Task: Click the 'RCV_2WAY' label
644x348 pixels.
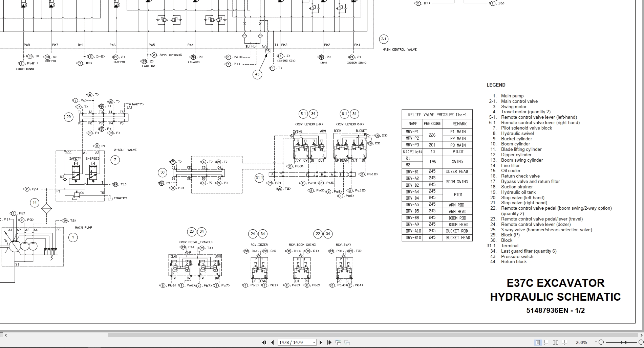Action: 344,245
